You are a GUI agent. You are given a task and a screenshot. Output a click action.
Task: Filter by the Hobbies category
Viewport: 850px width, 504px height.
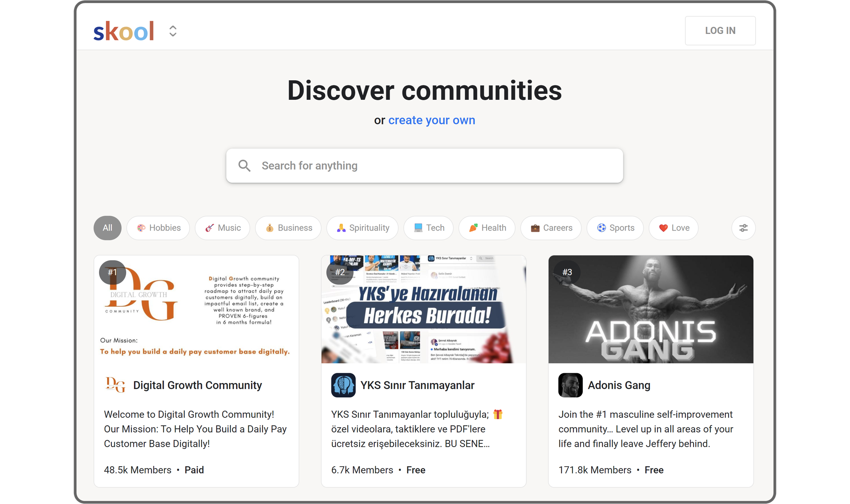tap(159, 228)
